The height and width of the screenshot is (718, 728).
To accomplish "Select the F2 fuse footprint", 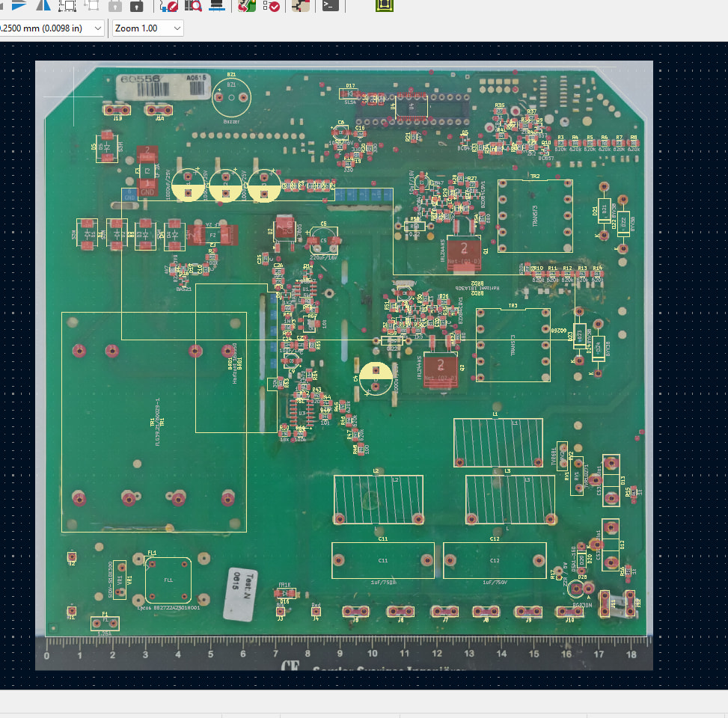I will click(212, 236).
